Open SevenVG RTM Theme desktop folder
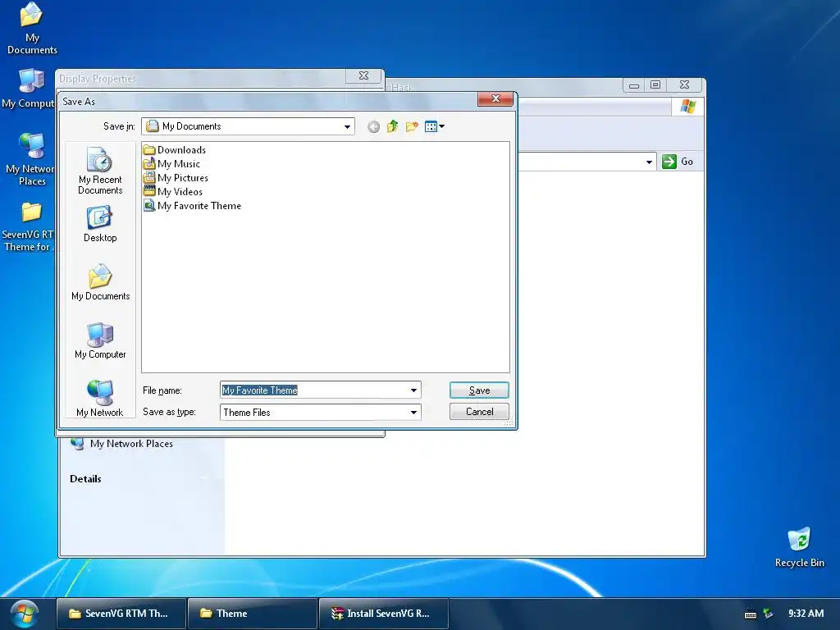This screenshot has height=630, width=840. tap(28, 226)
